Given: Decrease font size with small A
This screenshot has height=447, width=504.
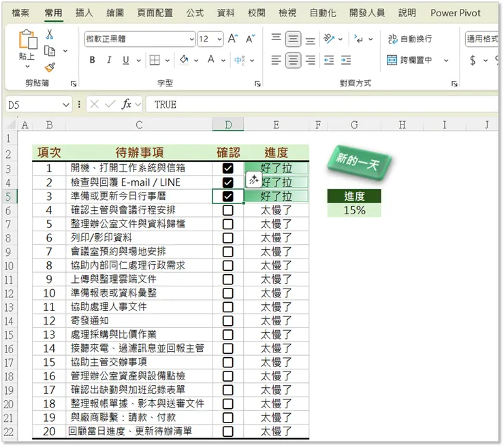Looking at the screenshot, I should click(250, 39).
